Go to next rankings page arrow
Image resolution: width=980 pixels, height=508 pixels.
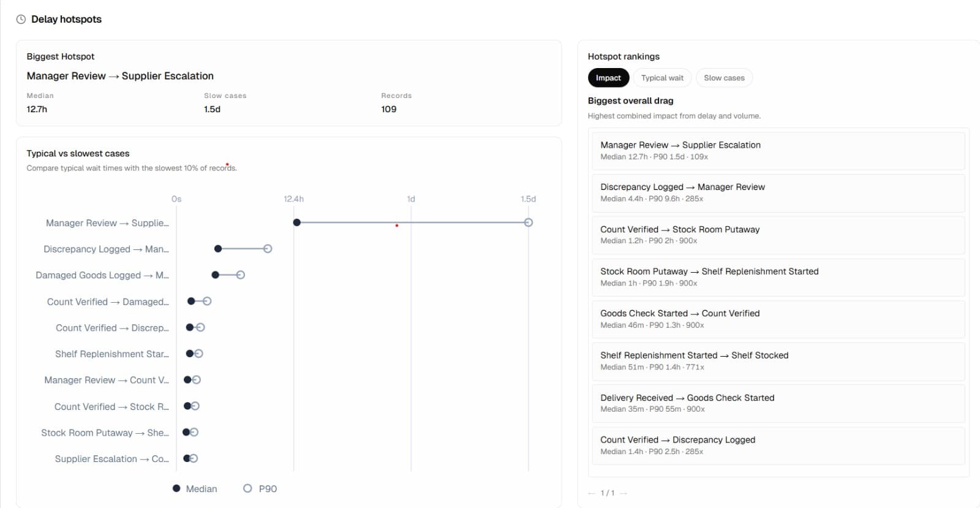point(624,493)
